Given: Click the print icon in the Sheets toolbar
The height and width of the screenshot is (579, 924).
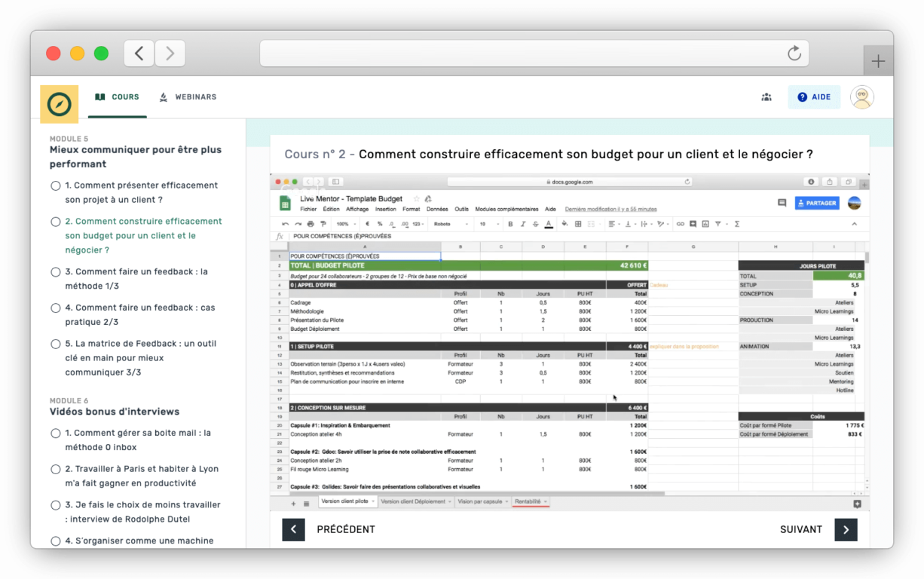Looking at the screenshot, I should tap(311, 224).
